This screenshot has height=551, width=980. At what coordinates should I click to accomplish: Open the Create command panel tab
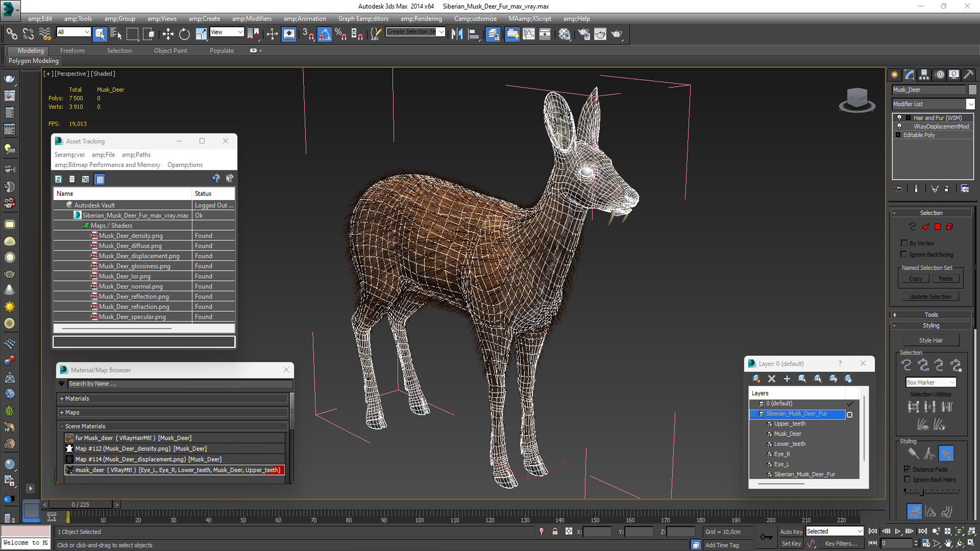(895, 74)
